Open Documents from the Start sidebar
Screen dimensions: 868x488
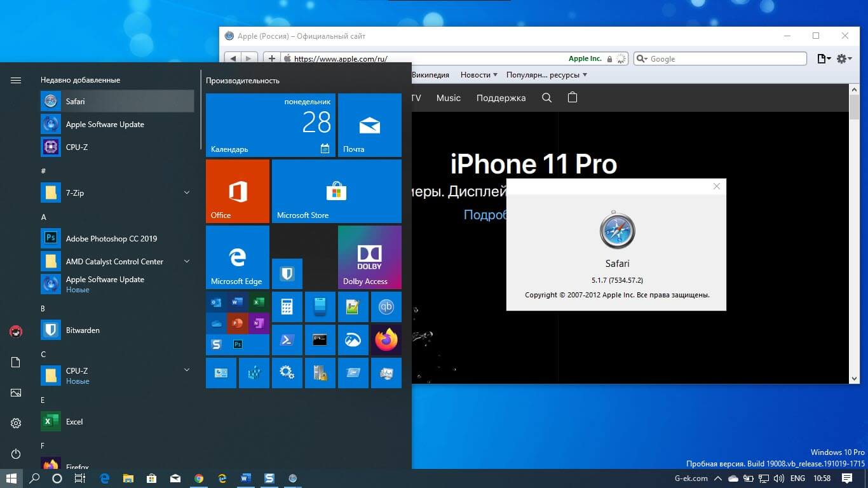16,362
